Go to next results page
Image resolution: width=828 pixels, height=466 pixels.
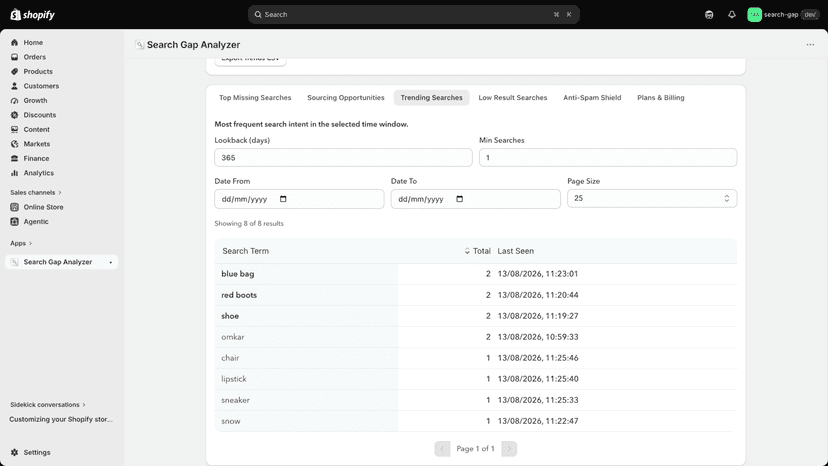pyautogui.click(x=509, y=449)
